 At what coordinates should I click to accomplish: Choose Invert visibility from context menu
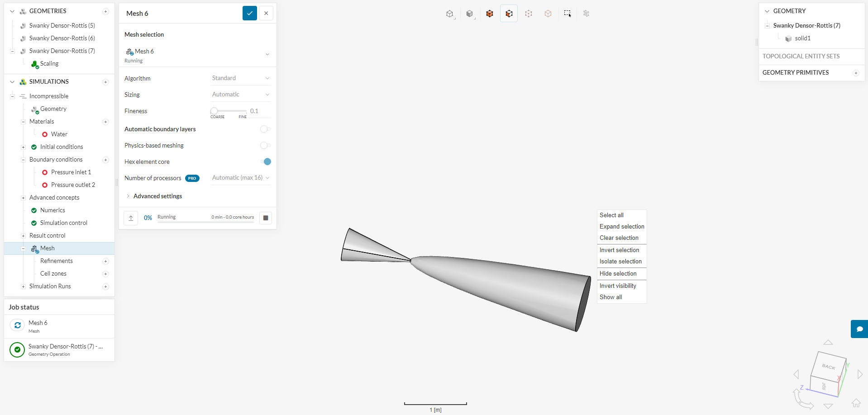(x=622, y=286)
